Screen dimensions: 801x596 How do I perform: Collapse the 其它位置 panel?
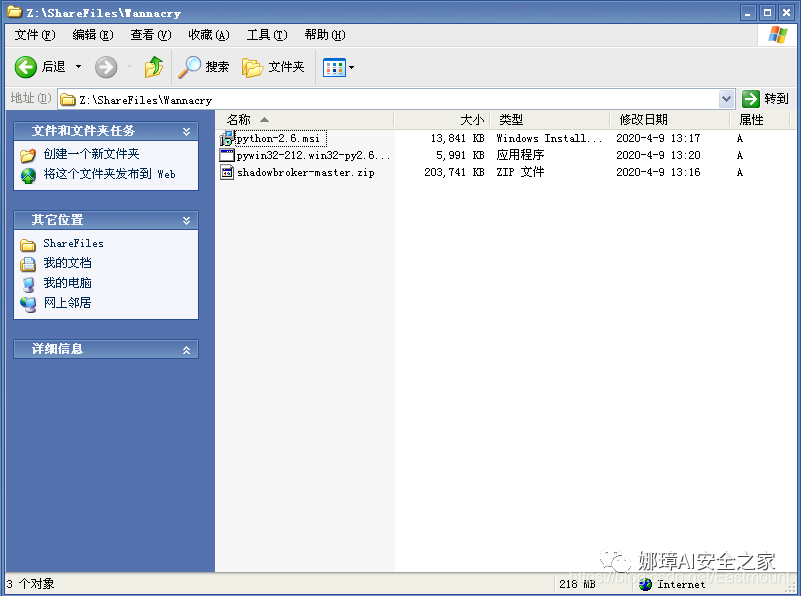186,220
